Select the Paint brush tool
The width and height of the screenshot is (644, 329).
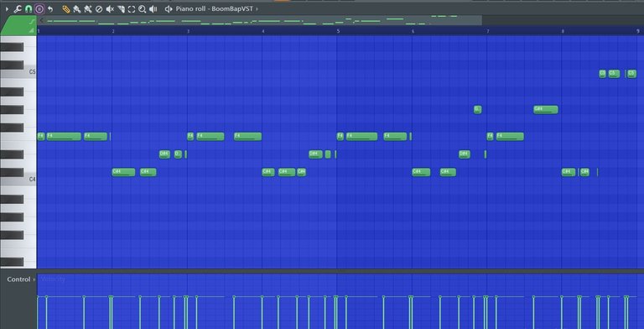tap(77, 9)
